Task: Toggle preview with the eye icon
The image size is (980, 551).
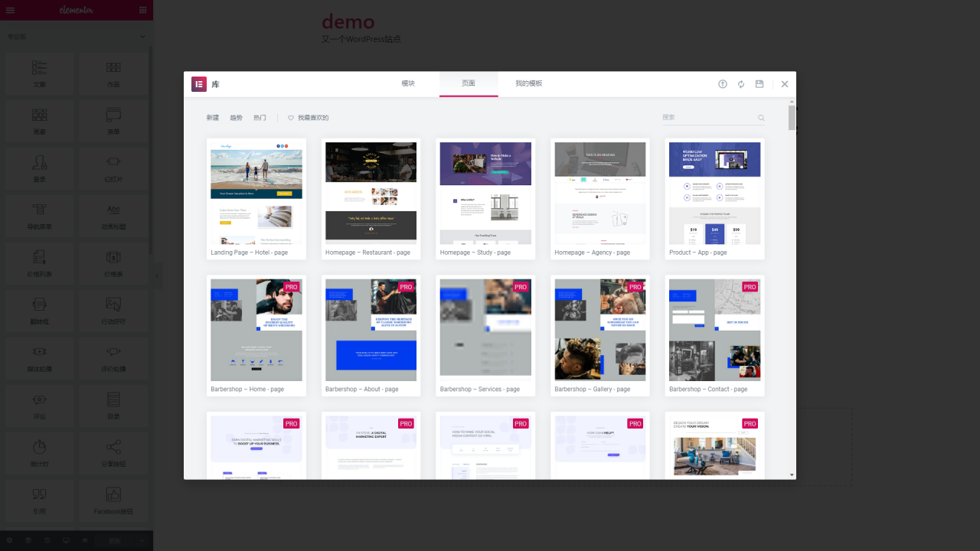Action: coord(85,540)
